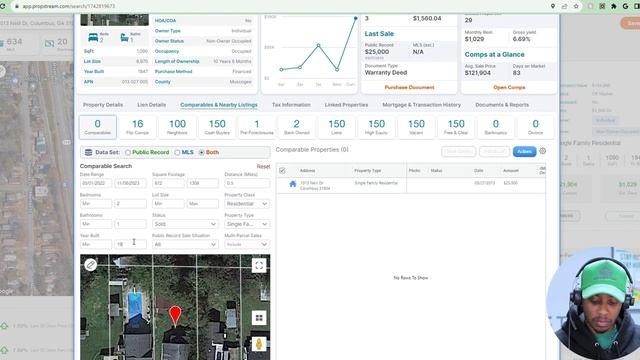Screen dimensions: 640x360
Task: Click the browser share icon
Action: click(x=564, y=6)
